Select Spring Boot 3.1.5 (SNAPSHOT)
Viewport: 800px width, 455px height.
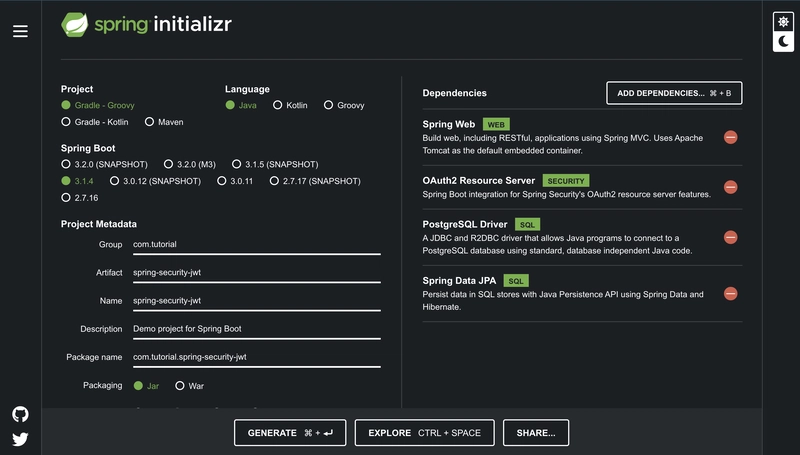275,164
